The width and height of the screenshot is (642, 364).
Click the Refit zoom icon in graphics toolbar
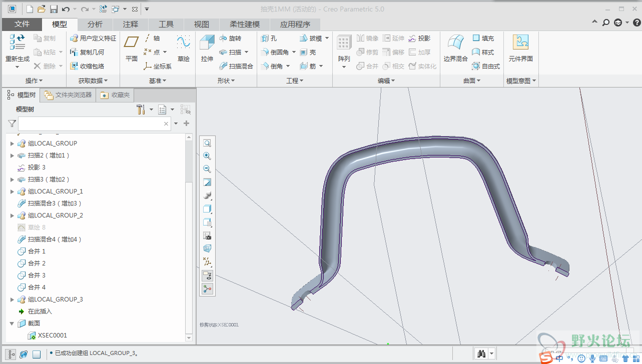click(207, 143)
